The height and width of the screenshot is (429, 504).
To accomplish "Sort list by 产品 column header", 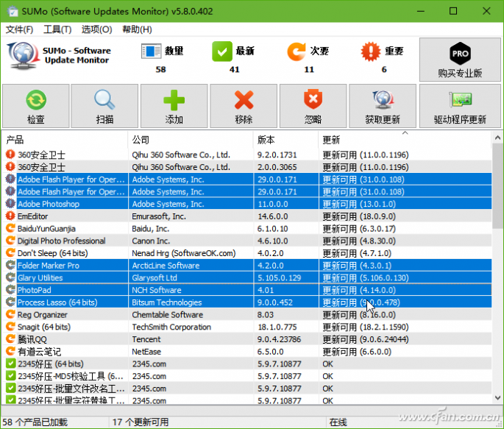I will pos(65,140).
